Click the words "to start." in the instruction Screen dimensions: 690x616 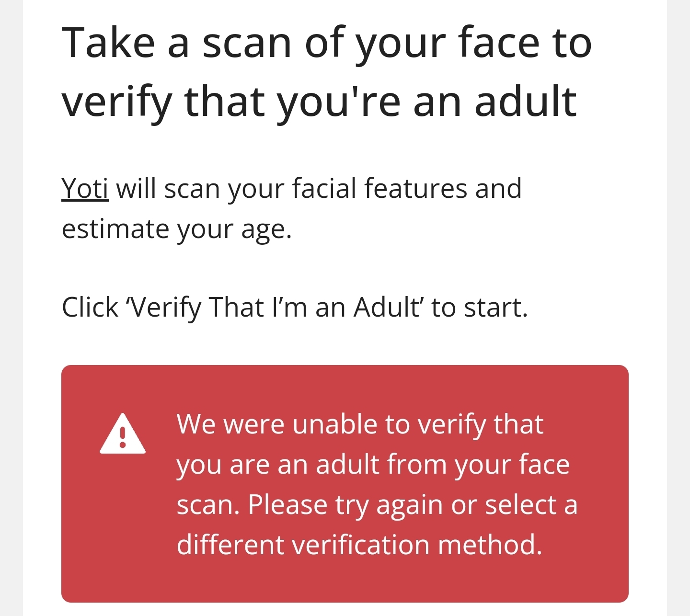click(x=479, y=307)
